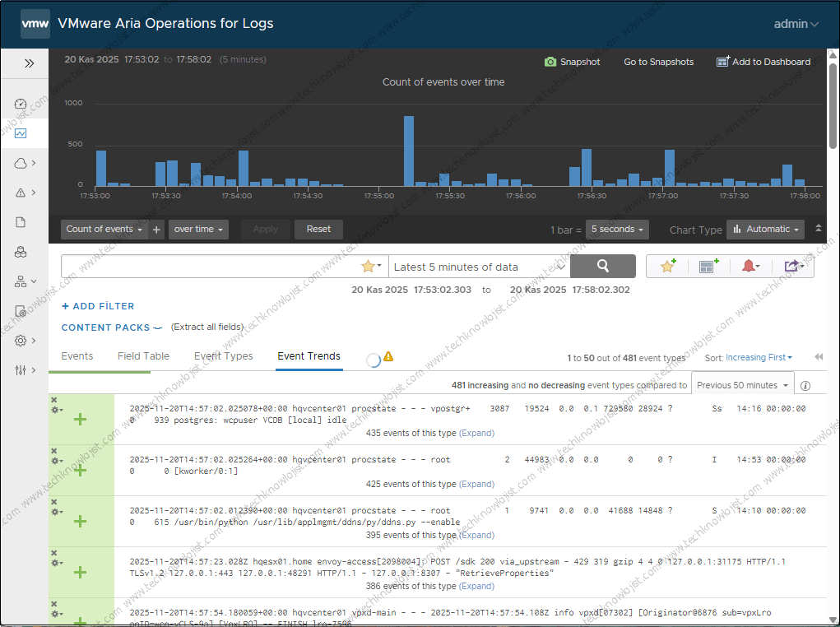
Task: Open the log management icon in sidebar
Action: (x=21, y=311)
